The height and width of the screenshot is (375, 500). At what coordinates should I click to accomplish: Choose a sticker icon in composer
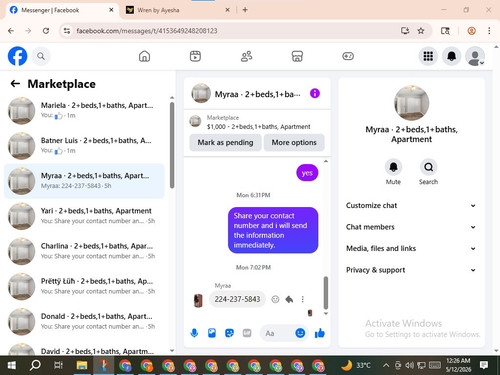click(229, 333)
